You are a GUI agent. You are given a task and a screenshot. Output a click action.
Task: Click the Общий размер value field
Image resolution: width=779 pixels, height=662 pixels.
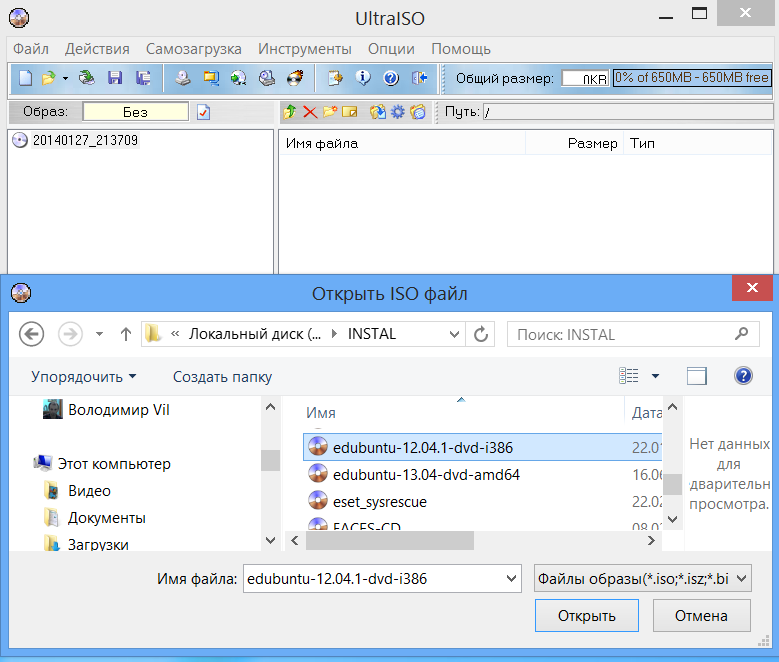click(x=585, y=79)
